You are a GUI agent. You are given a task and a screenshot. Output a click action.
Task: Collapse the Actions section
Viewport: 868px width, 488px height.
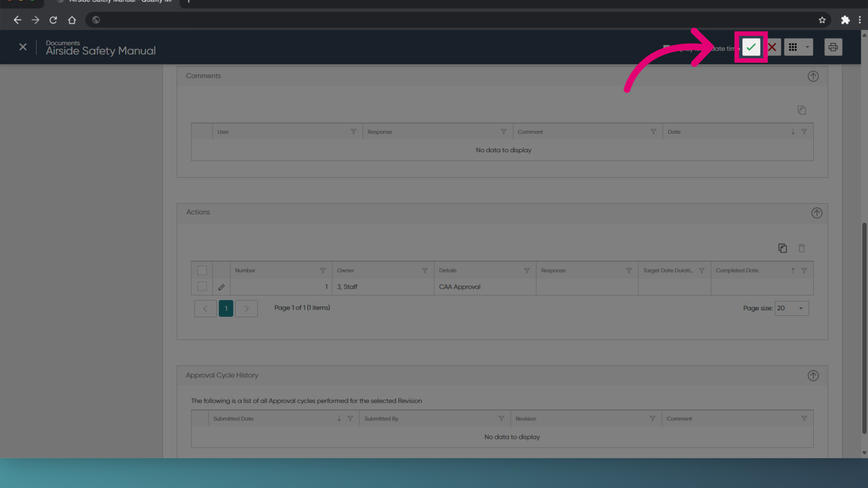[817, 213]
